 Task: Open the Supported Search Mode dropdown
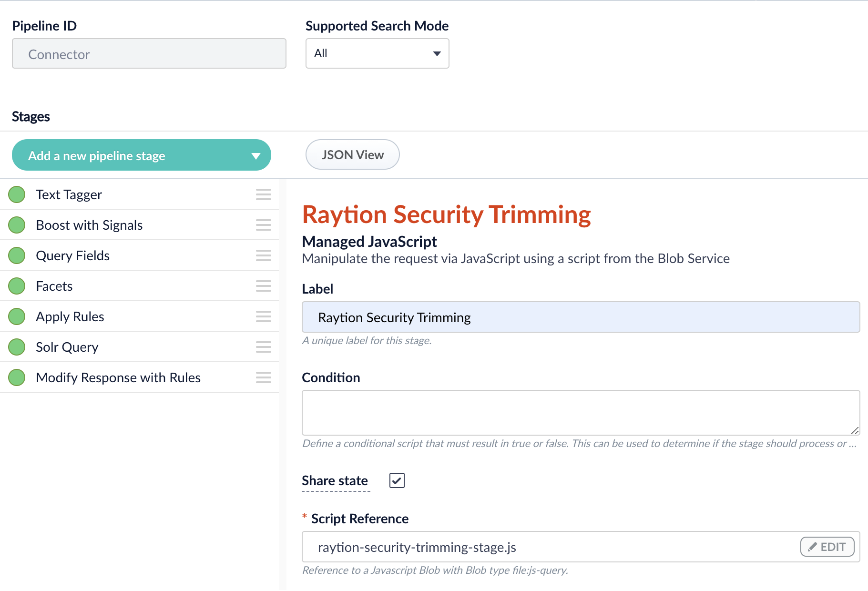point(377,53)
